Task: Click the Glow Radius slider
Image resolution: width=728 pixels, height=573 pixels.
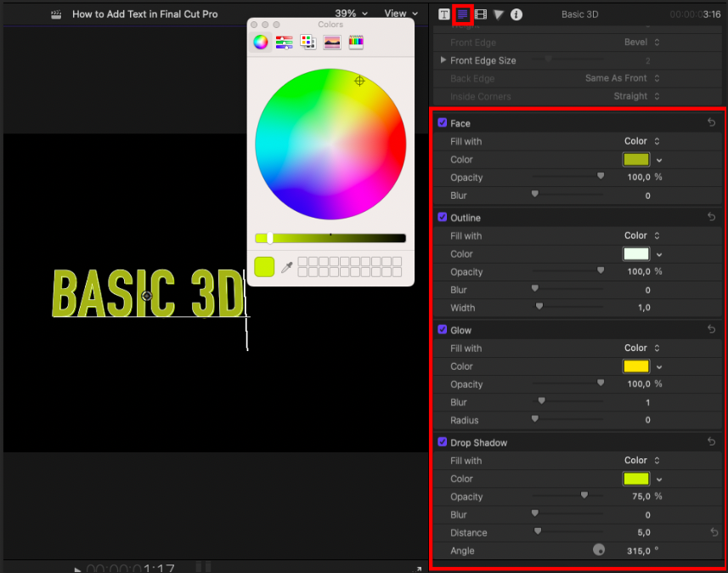Action: click(x=567, y=420)
